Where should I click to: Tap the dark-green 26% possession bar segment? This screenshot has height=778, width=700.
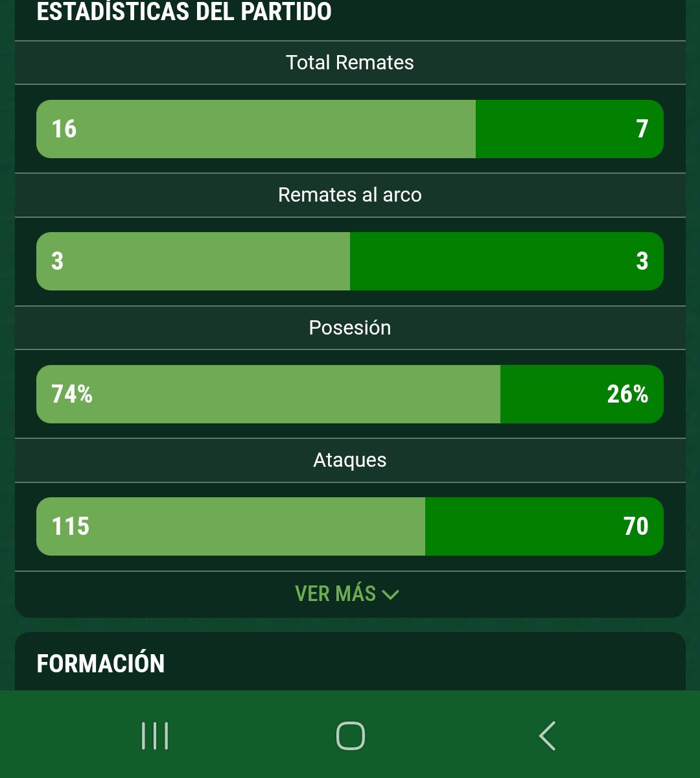coord(582,394)
